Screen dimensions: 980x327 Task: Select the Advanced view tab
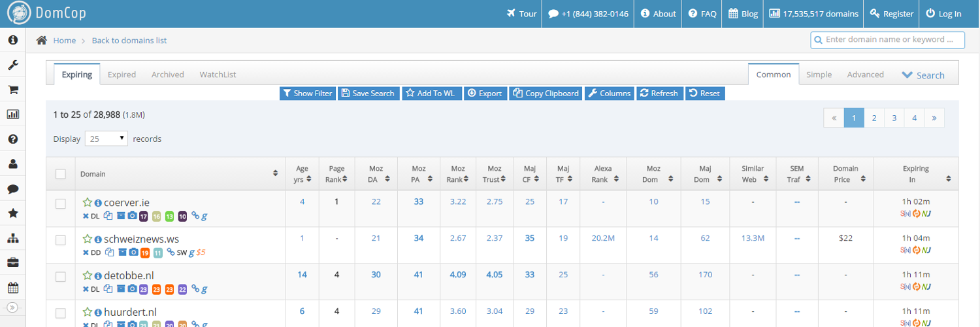click(x=865, y=75)
